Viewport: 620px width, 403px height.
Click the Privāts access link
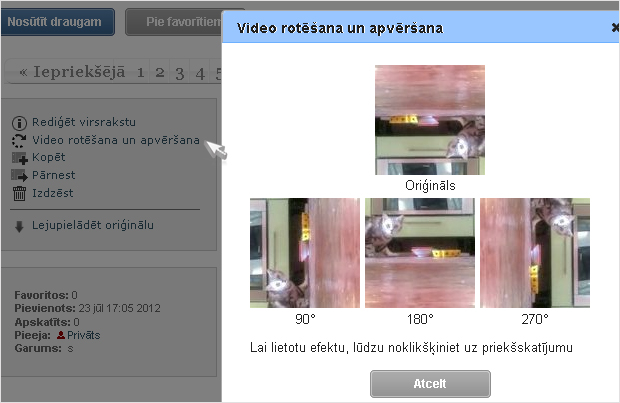tap(83, 335)
